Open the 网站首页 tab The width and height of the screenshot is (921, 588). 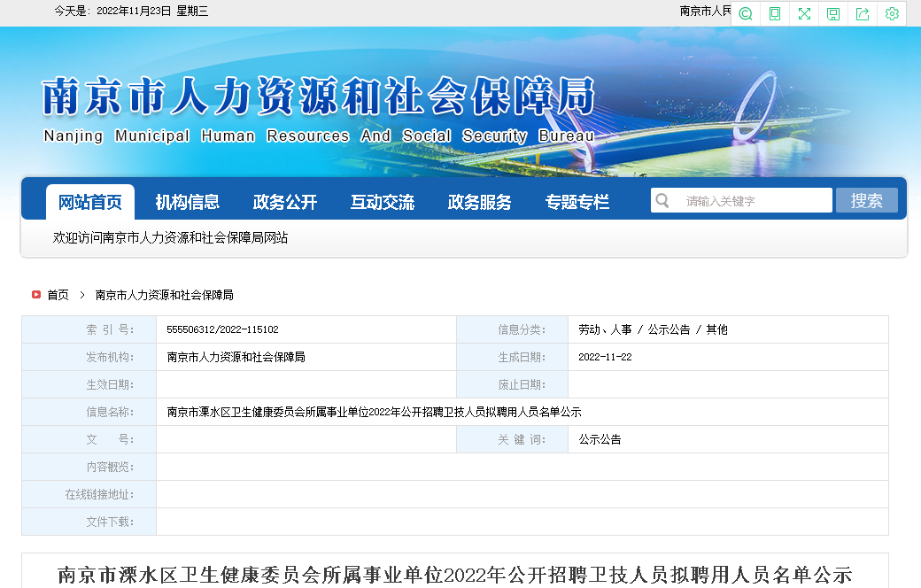[x=89, y=202]
